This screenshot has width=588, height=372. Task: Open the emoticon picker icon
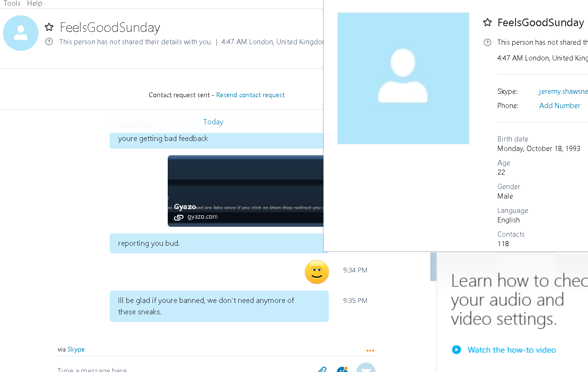[x=342, y=370]
